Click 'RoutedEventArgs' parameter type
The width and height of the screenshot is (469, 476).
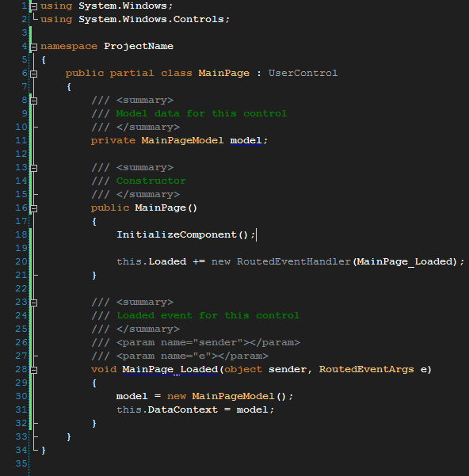pos(366,369)
